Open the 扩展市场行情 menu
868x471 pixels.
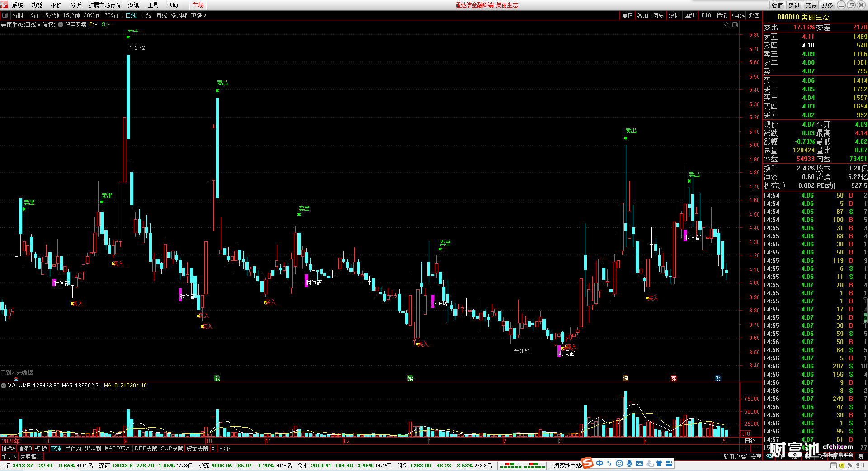[x=105, y=5]
